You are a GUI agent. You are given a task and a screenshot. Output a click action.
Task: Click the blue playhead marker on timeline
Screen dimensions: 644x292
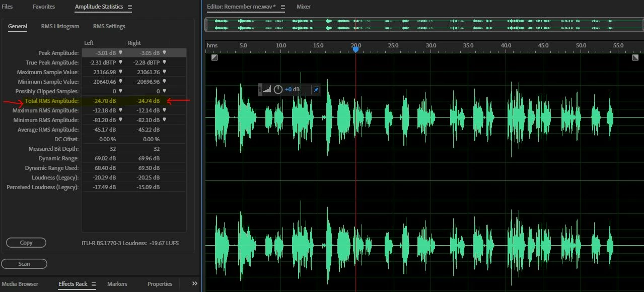(x=355, y=49)
